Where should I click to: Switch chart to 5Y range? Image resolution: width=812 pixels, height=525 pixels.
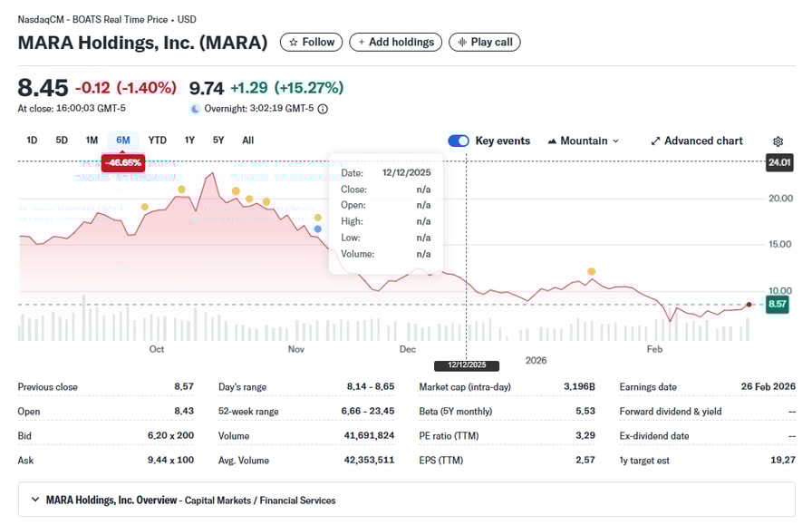(218, 141)
